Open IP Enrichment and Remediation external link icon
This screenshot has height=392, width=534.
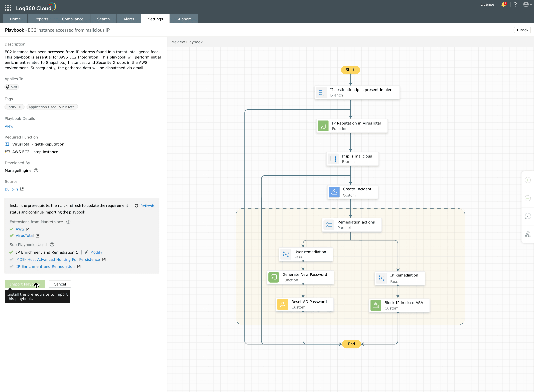point(79,267)
